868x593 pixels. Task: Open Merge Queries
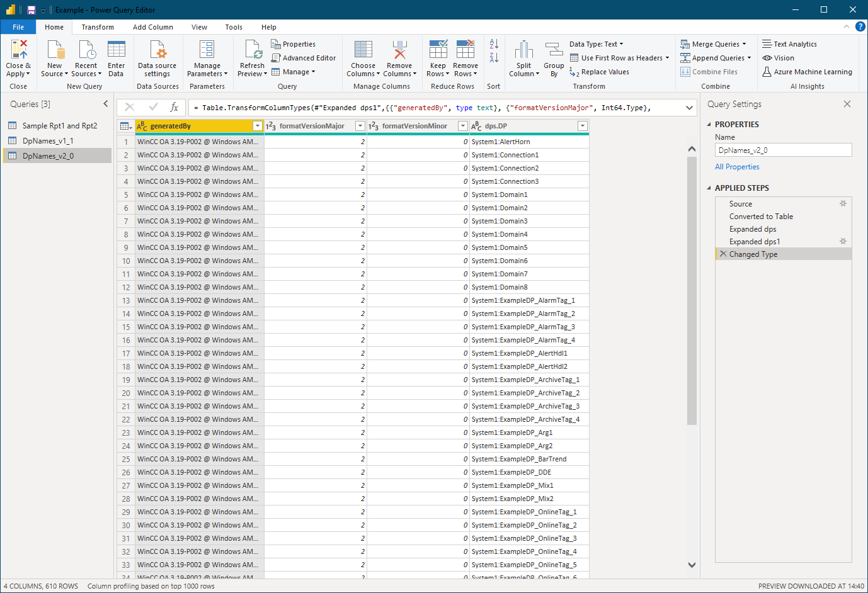tap(714, 43)
